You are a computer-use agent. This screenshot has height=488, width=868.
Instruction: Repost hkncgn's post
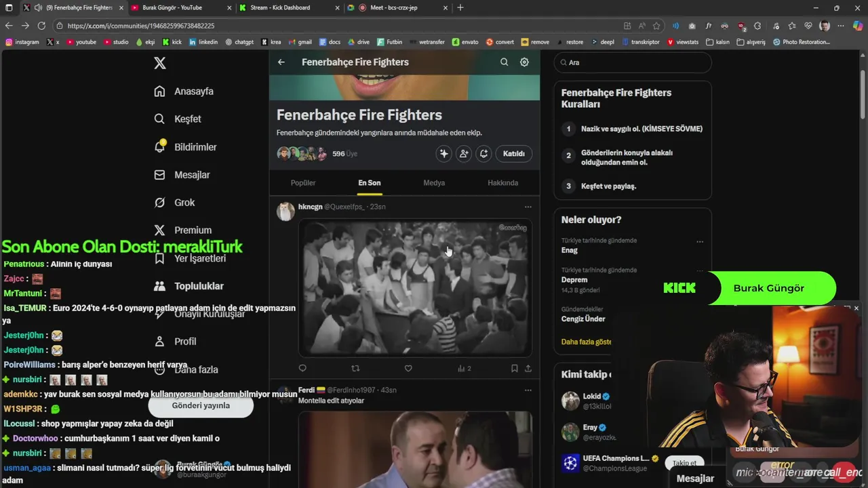pyautogui.click(x=355, y=368)
